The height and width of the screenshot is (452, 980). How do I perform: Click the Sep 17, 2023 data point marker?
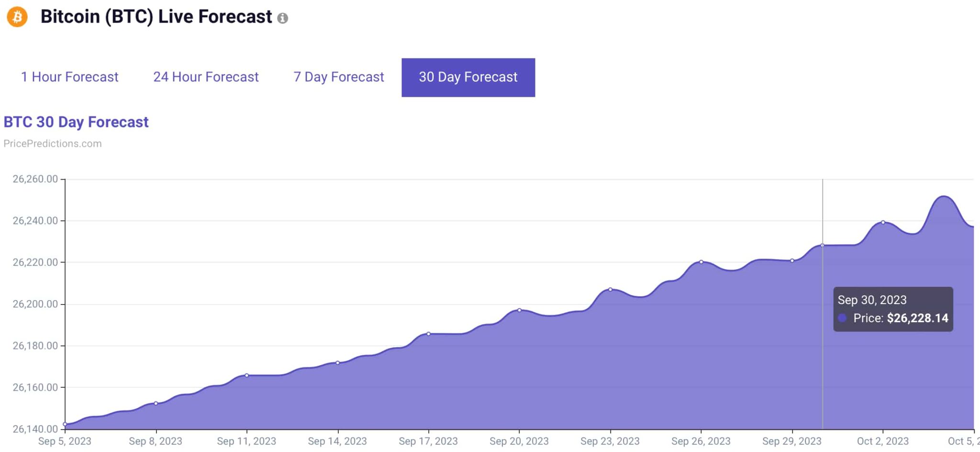(x=429, y=334)
